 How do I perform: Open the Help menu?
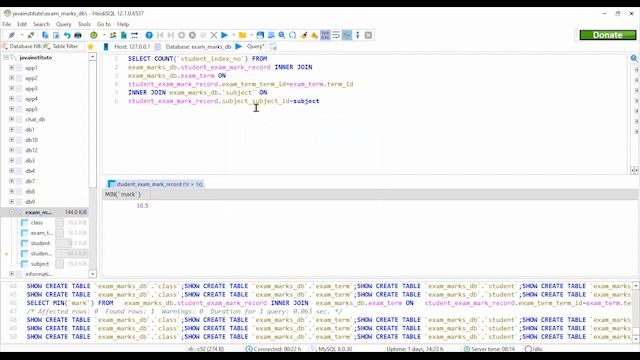[123, 24]
